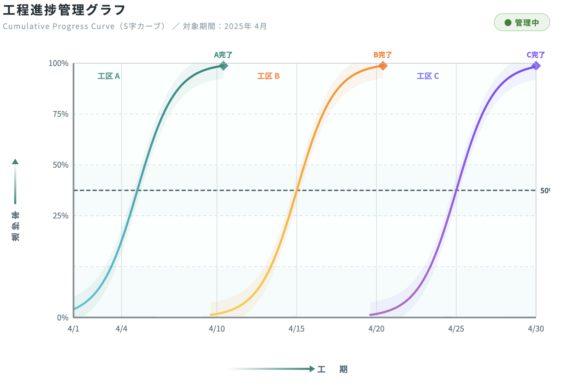The width and height of the screenshot is (564, 392).
Task: Click the 工程進捗管理グラフ title
Action: pyautogui.click(x=64, y=10)
